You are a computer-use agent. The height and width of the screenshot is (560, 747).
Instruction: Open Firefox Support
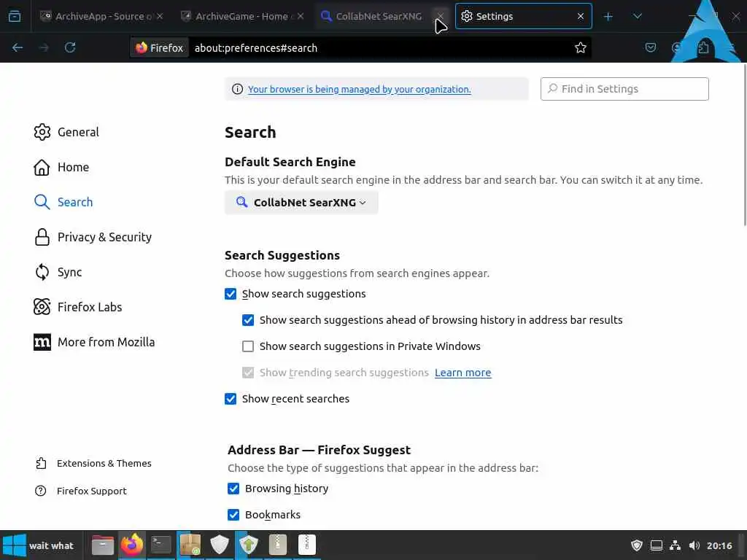[x=81, y=491]
